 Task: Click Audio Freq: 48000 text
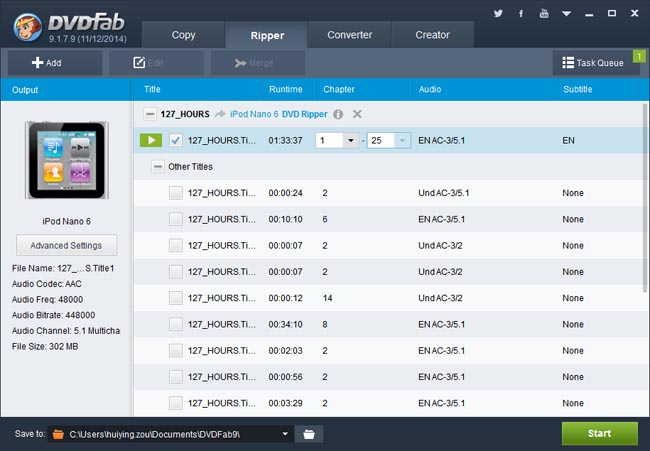tap(47, 299)
